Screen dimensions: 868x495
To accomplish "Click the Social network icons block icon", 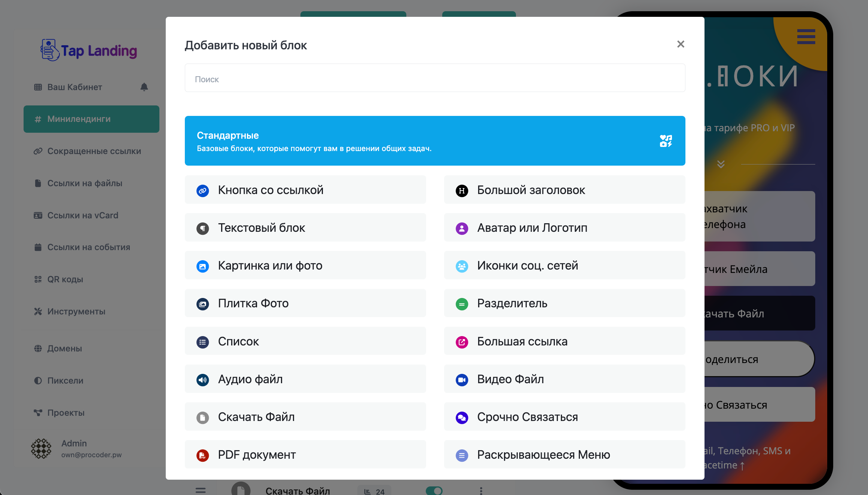I will 462,266.
